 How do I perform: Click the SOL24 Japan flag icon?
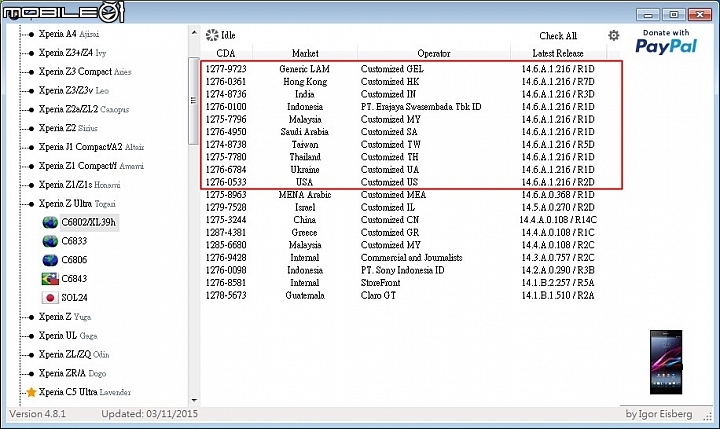point(50,298)
